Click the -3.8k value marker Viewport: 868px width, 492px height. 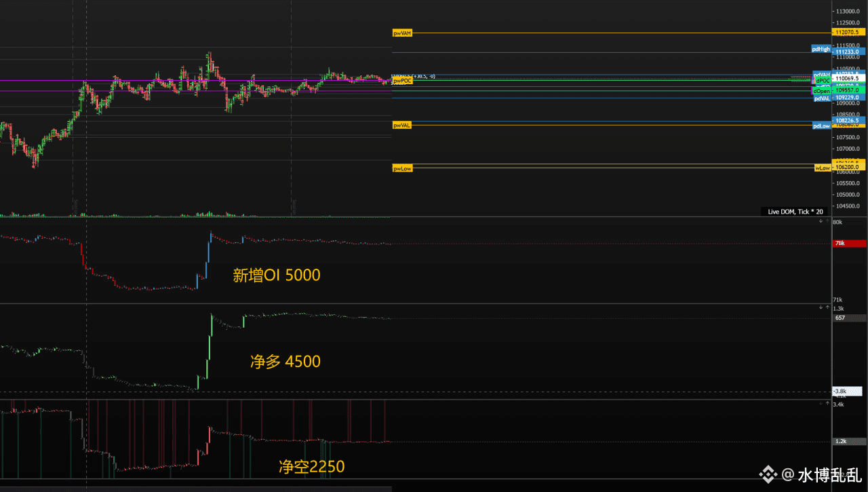pyautogui.click(x=848, y=392)
